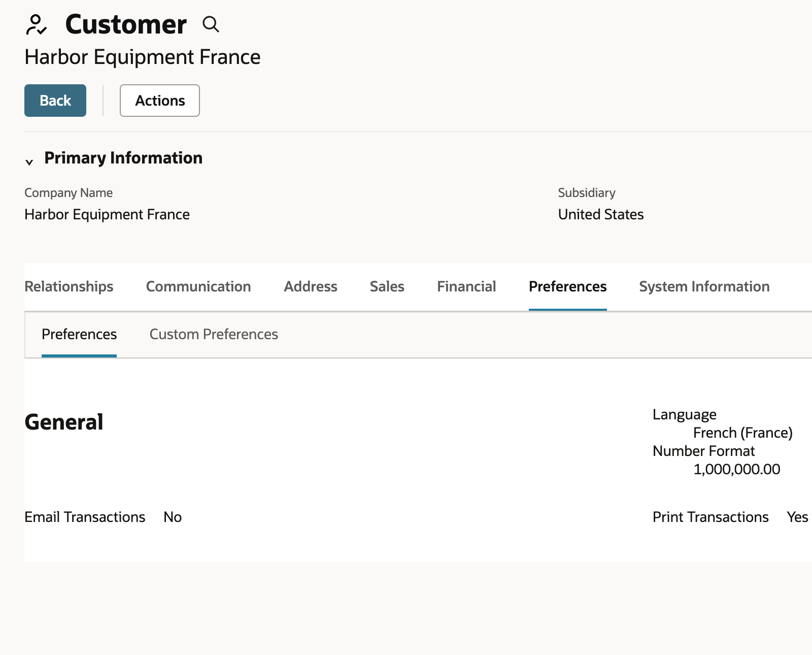Image resolution: width=812 pixels, height=655 pixels.
Task: Click the Number Format value 1,000,000.00
Action: [737, 469]
